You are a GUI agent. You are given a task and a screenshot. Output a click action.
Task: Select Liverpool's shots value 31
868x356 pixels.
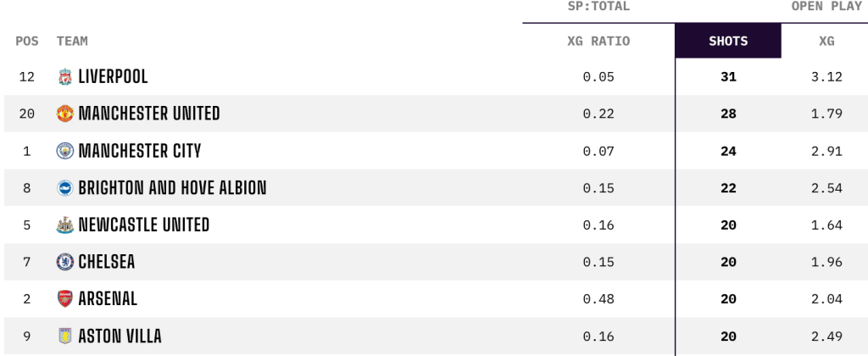728,77
